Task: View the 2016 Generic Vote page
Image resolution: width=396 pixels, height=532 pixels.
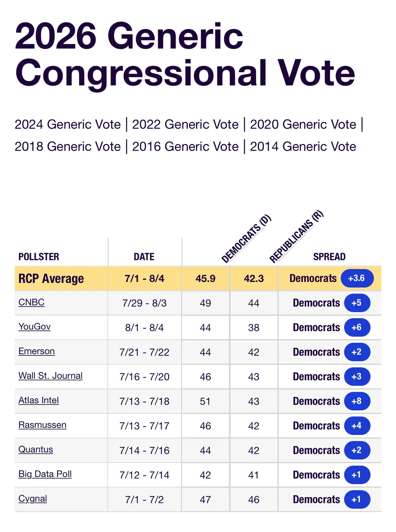Action: click(185, 146)
